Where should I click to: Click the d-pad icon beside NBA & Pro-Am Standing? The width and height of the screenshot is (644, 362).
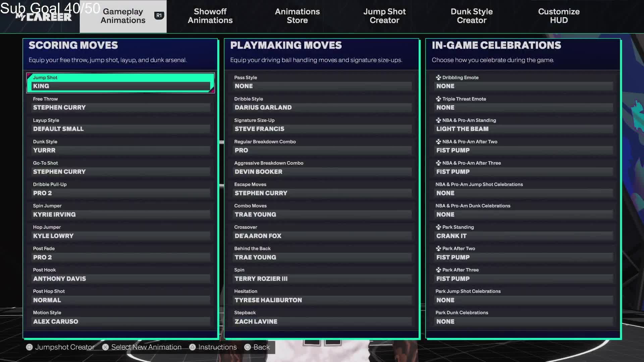tap(438, 120)
